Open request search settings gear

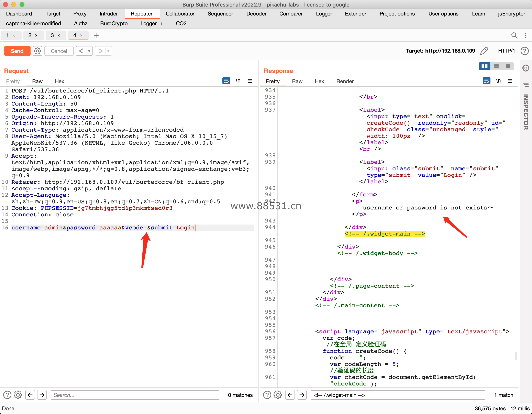[x=18, y=395]
